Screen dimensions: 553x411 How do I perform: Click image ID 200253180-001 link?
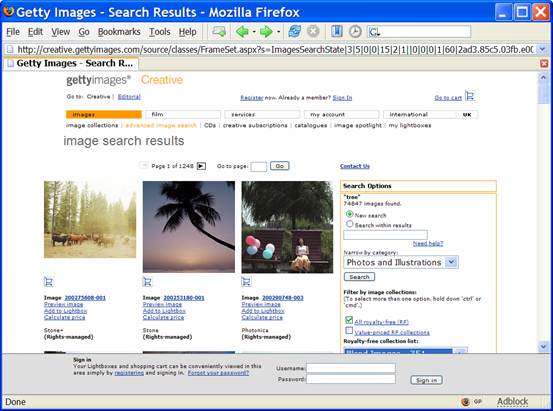click(x=184, y=298)
